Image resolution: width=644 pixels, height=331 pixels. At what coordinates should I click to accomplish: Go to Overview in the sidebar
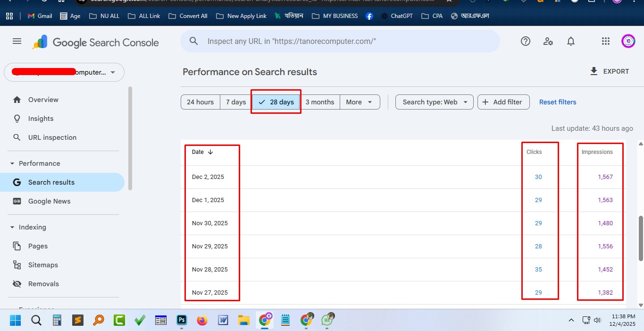click(43, 100)
